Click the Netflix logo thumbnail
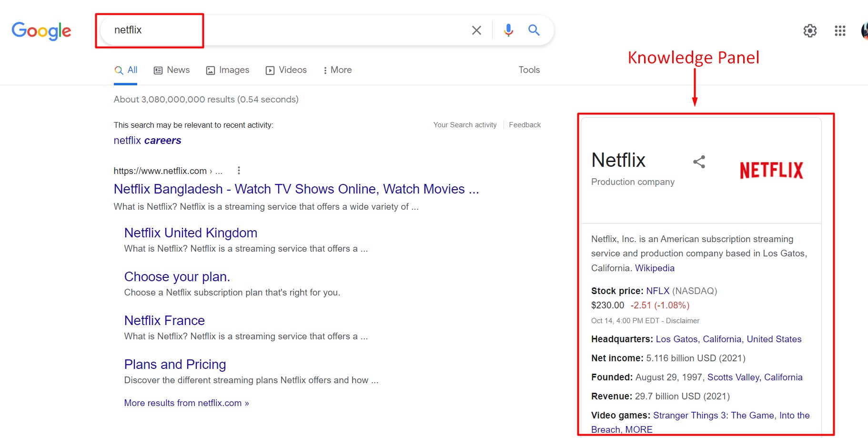This screenshot has width=868, height=438. 771,170
